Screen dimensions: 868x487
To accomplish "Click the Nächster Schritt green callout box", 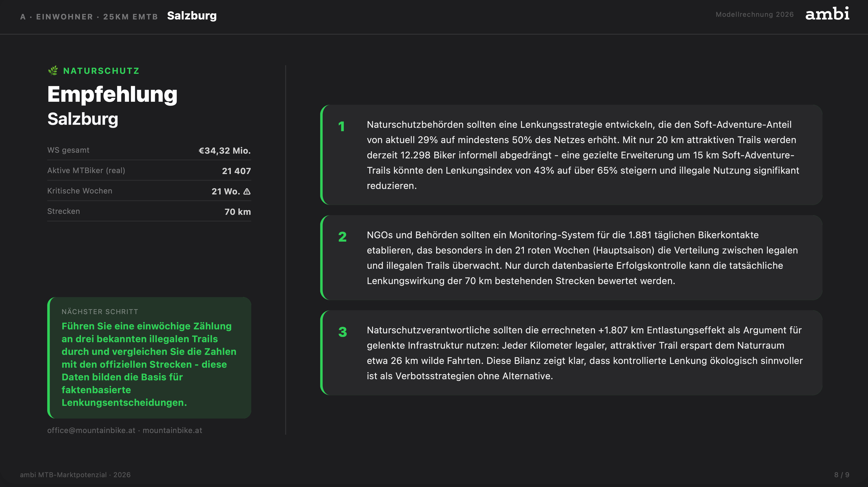I will 149,358.
